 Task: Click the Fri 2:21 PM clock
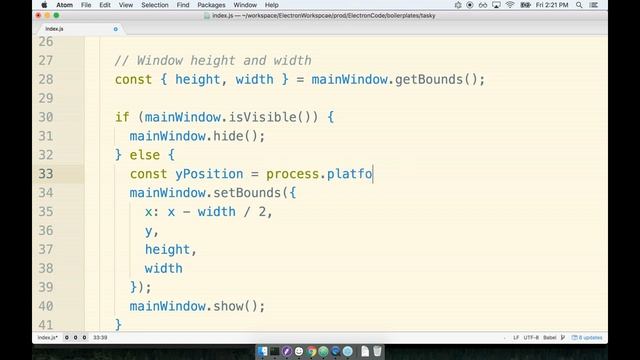(552, 5)
